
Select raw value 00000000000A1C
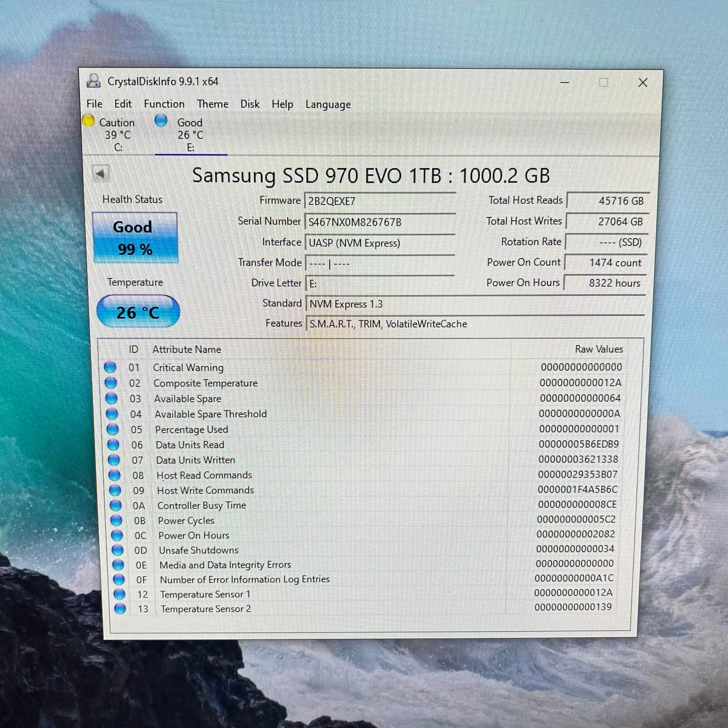[574, 578]
